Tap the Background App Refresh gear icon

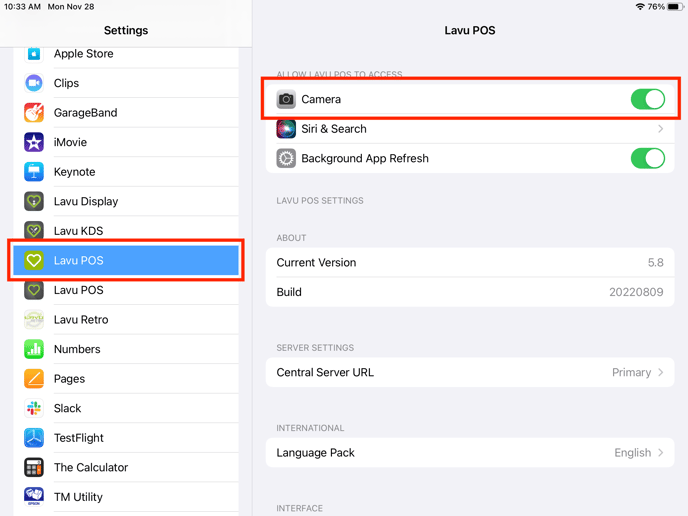(286, 158)
